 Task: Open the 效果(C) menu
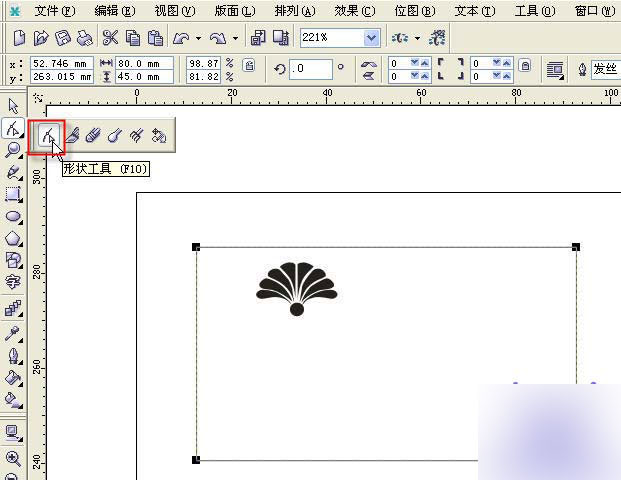(x=354, y=11)
